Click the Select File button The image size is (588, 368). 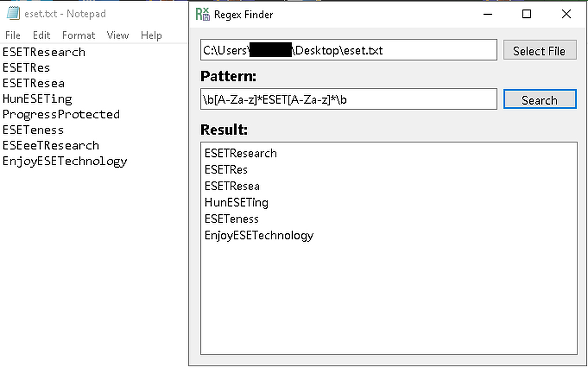pyautogui.click(x=539, y=51)
